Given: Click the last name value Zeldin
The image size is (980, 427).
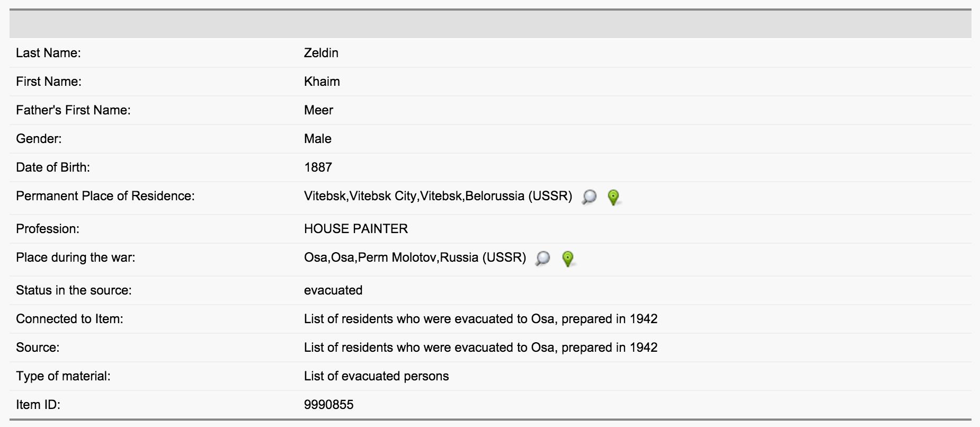Looking at the screenshot, I should [321, 53].
